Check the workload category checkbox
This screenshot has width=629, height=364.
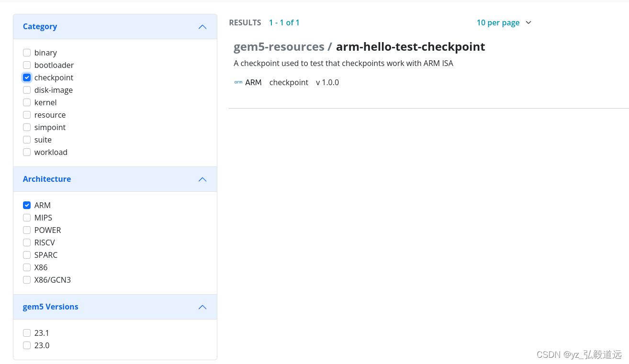(27, 152)
